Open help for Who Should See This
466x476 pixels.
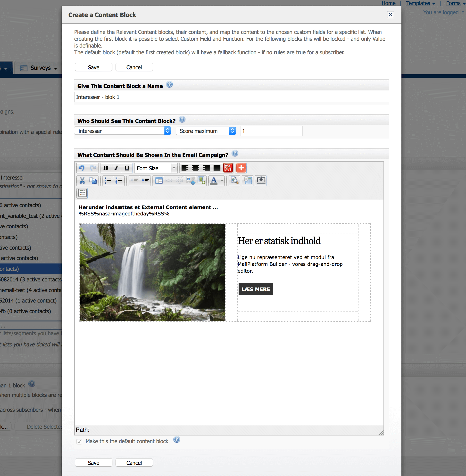click(182, 119)
